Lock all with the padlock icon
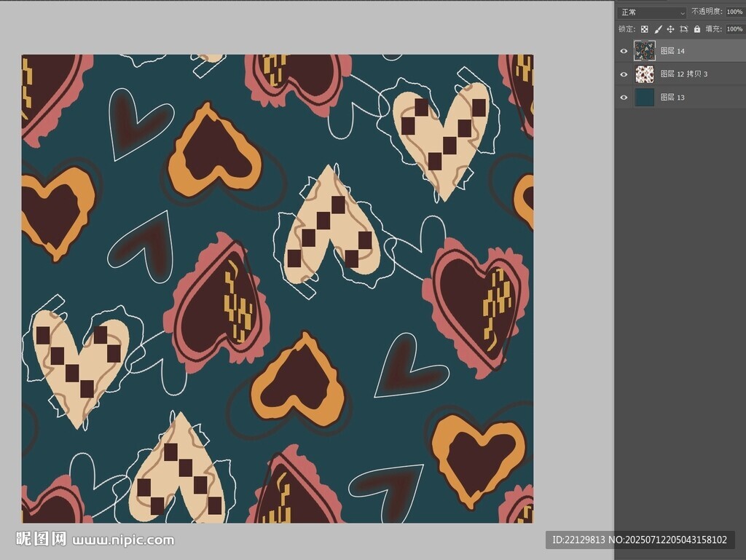Screen dimensions: 746x560 (697, 29)
